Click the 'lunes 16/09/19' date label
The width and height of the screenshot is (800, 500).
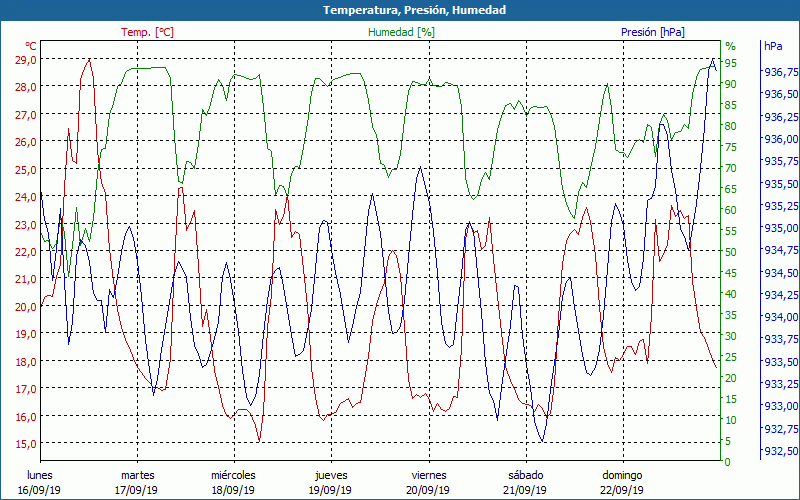pos(39,483)
